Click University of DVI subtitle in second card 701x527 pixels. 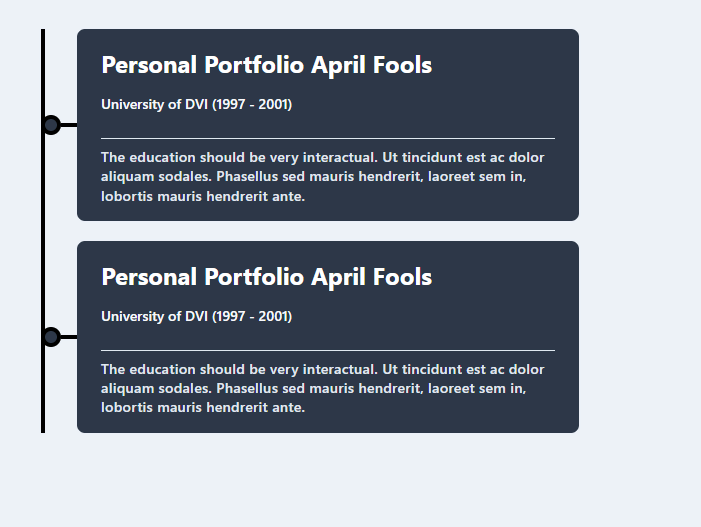(x=196, y=316)
